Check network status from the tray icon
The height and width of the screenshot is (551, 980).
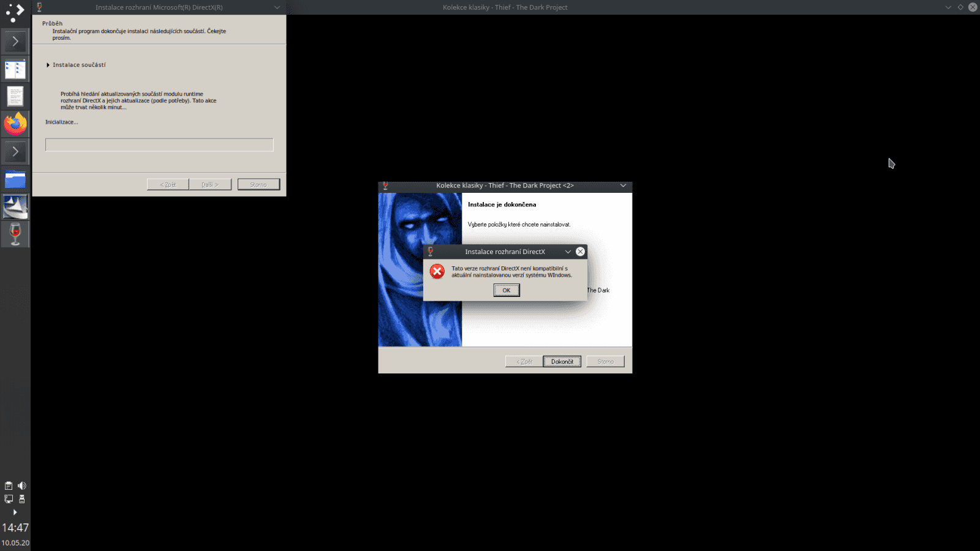tap(8, 499)
